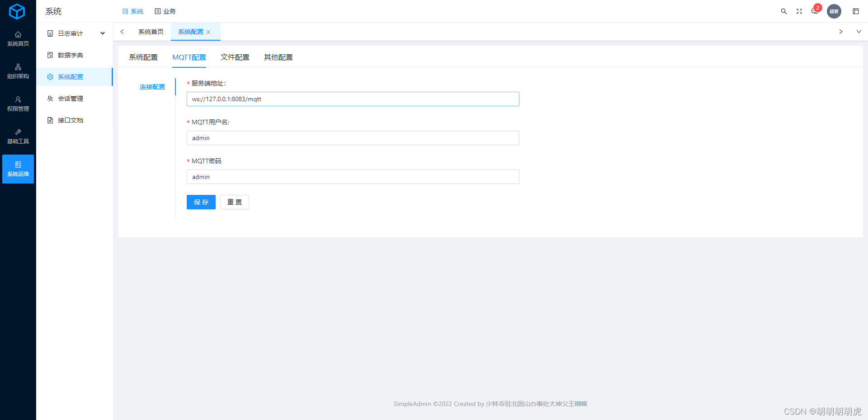Open 权限管理 in the dark sidebar
The image size is (868, 420).
[x=18, y=104]
